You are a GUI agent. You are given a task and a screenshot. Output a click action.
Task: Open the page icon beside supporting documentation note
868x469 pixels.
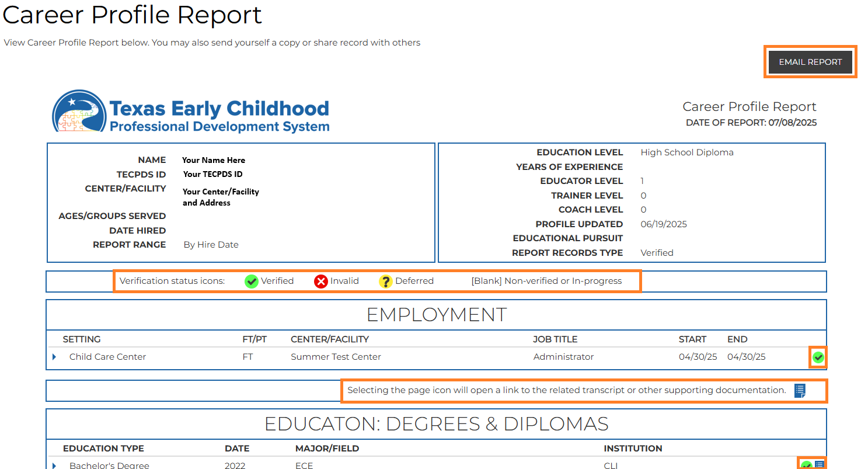[x=800, y=391]
